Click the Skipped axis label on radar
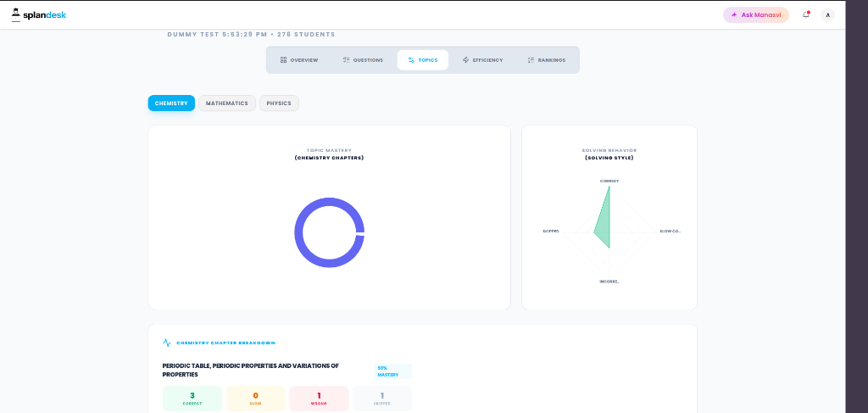This screenshot has width=868, height=413. coord(551,231)
